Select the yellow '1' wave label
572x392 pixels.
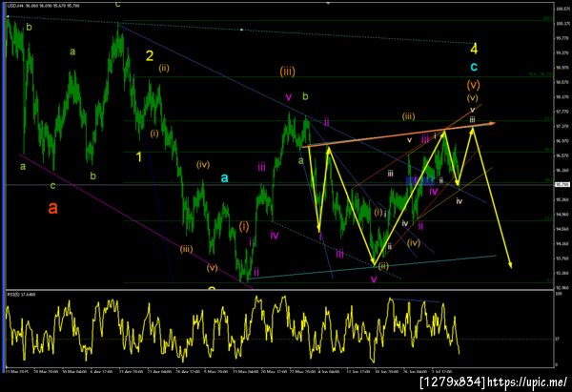(x=139, y=157)
